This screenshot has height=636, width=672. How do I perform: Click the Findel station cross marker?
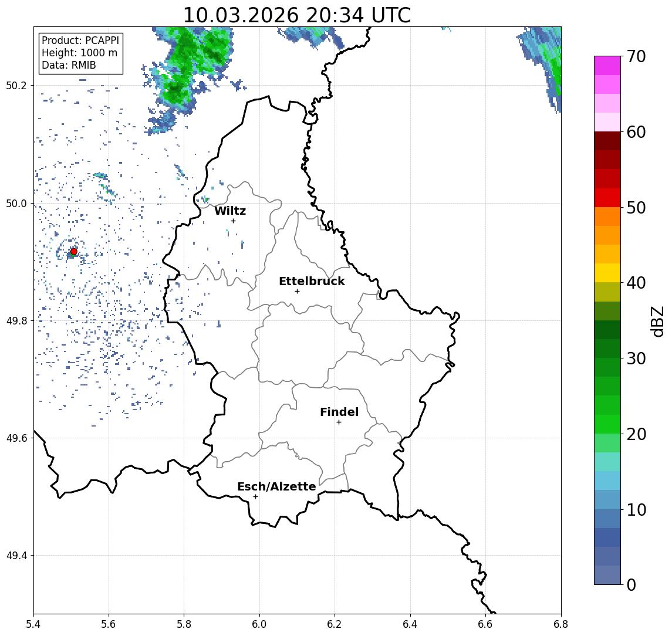tap(339, 422)
